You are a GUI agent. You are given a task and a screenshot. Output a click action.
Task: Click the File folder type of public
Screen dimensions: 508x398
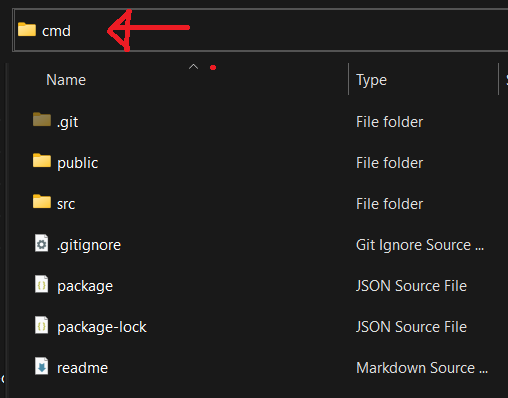(x=389, y=163)
